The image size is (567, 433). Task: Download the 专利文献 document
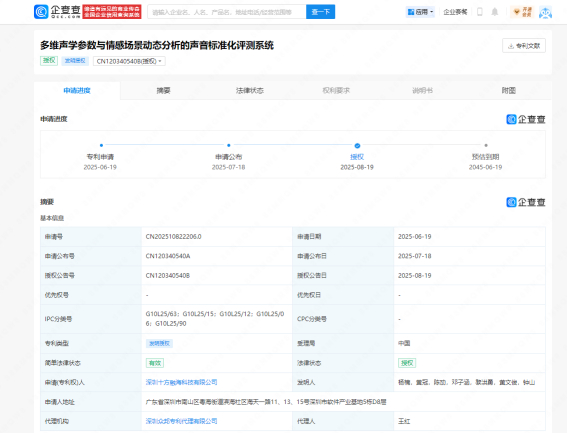(524, 46)
